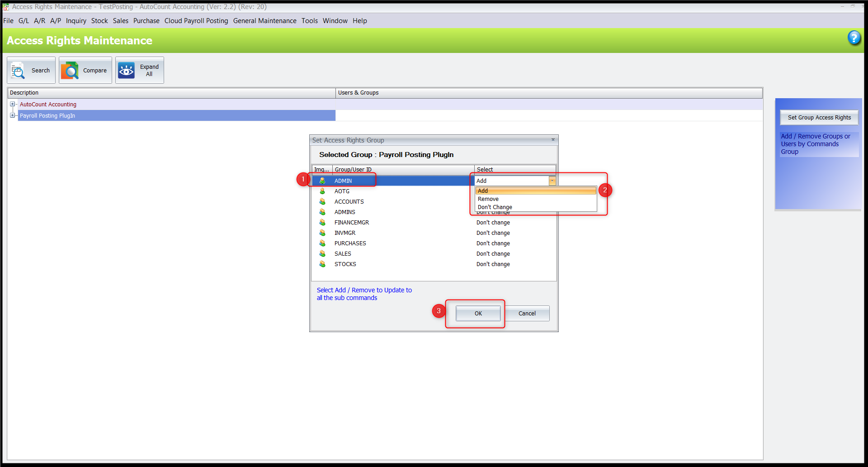Click the AOTG user icon
Screen dimensions: 868x467
322,191
